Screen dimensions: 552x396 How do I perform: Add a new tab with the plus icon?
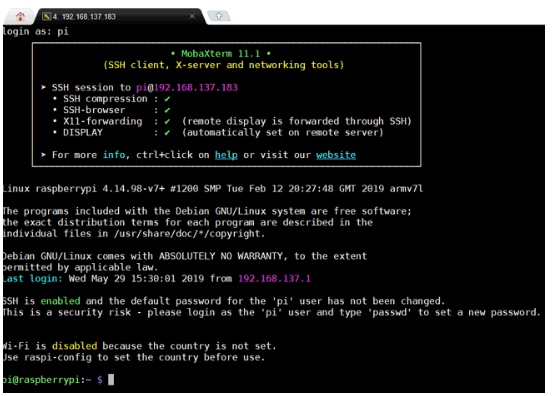(219, 16)
